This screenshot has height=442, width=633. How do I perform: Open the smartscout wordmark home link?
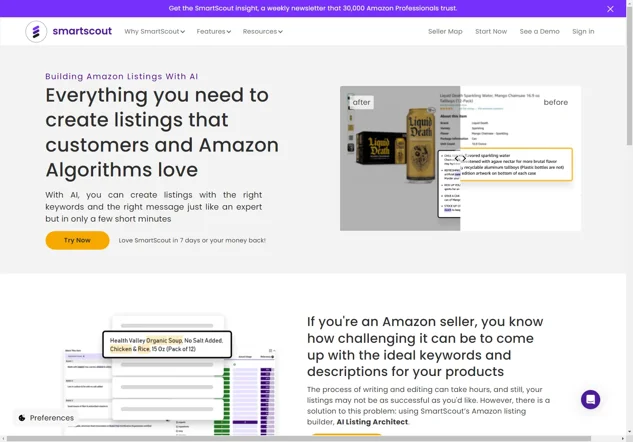pyautogui.click(x=82, y=31)
